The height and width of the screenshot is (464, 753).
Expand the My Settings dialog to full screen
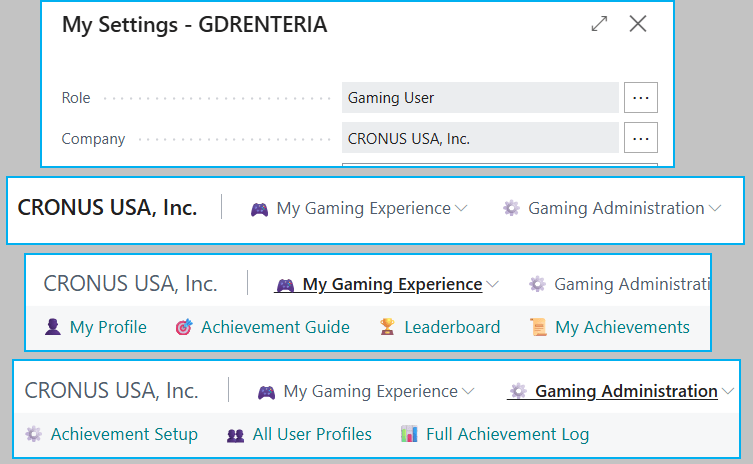pos(599,24)
